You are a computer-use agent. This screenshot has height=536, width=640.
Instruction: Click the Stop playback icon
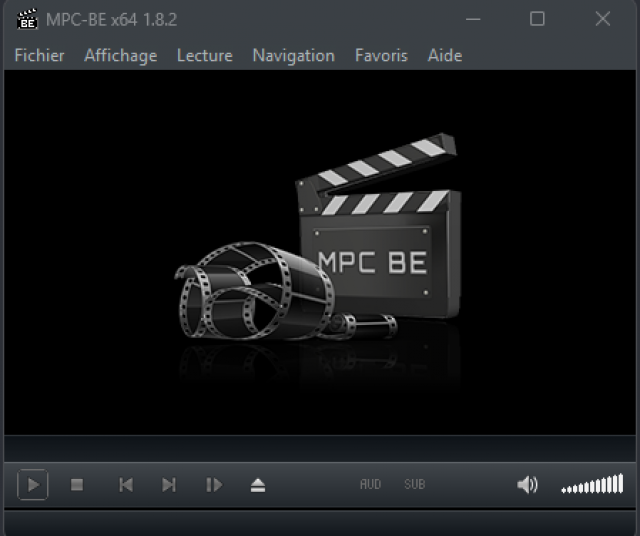[77, 485]
